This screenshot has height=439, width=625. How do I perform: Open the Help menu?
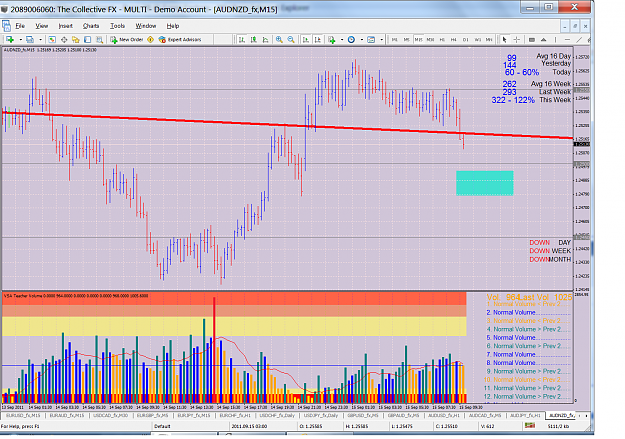coord(173,26)
